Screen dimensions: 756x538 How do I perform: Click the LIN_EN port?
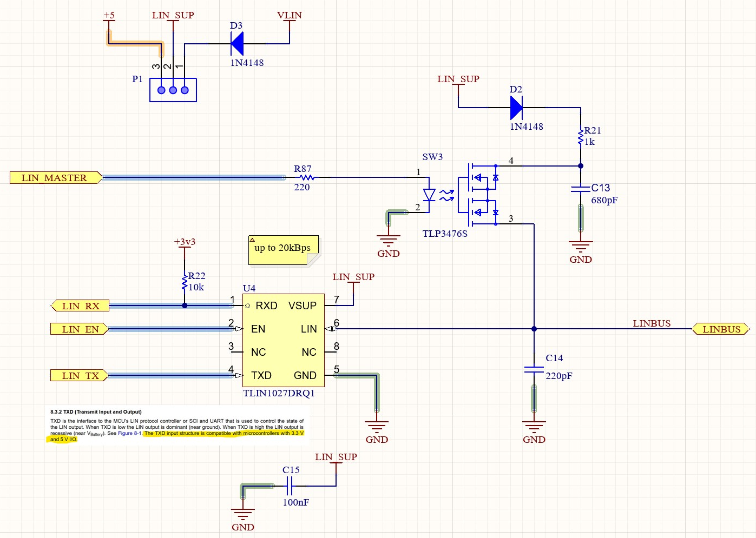[80, 329]
